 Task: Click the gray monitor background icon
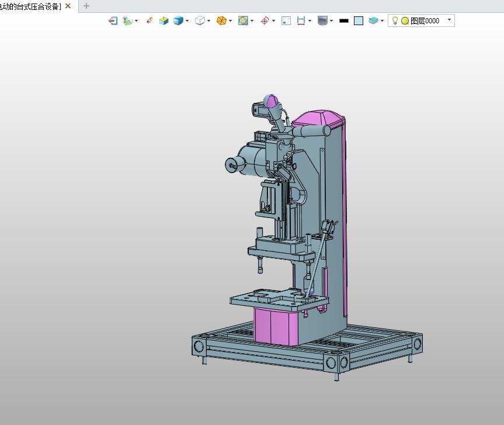click(322, 21)
